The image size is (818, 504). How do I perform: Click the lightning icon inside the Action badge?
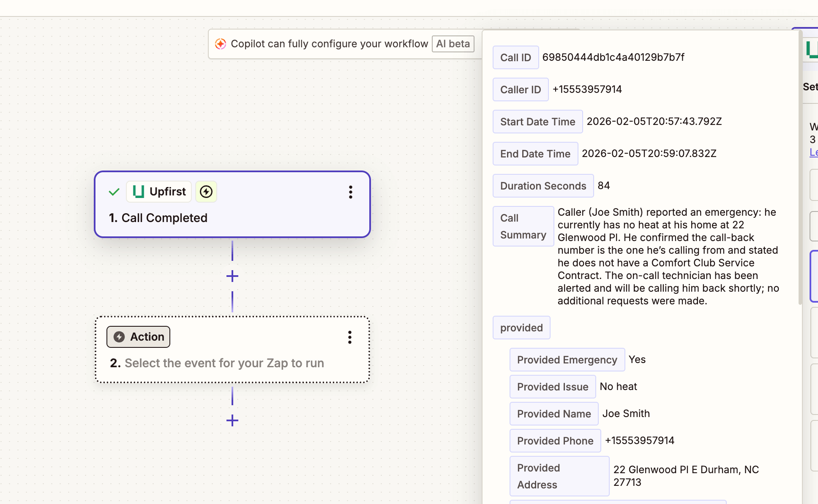pos(120,336)
